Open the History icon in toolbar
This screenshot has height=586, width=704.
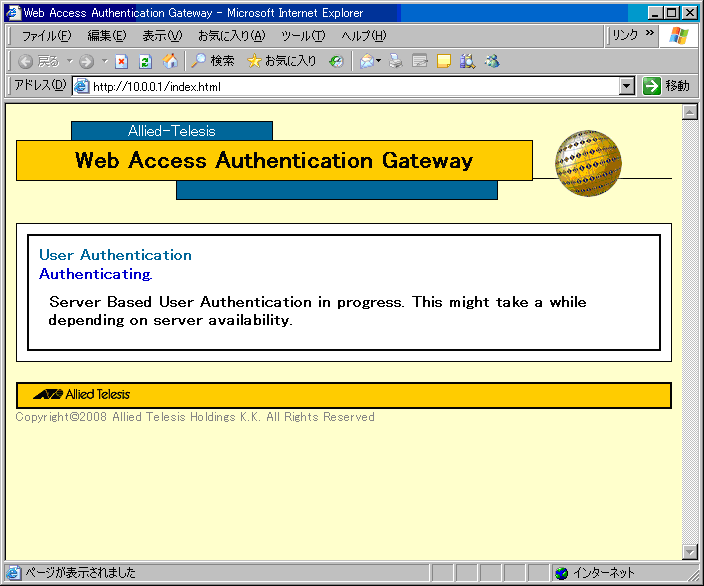click(x=337, y=61)
